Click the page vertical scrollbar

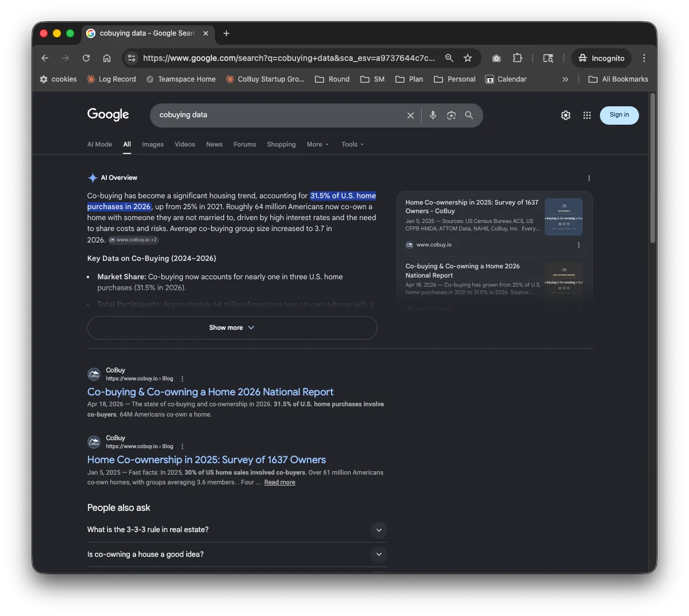[x=653, y=167]
